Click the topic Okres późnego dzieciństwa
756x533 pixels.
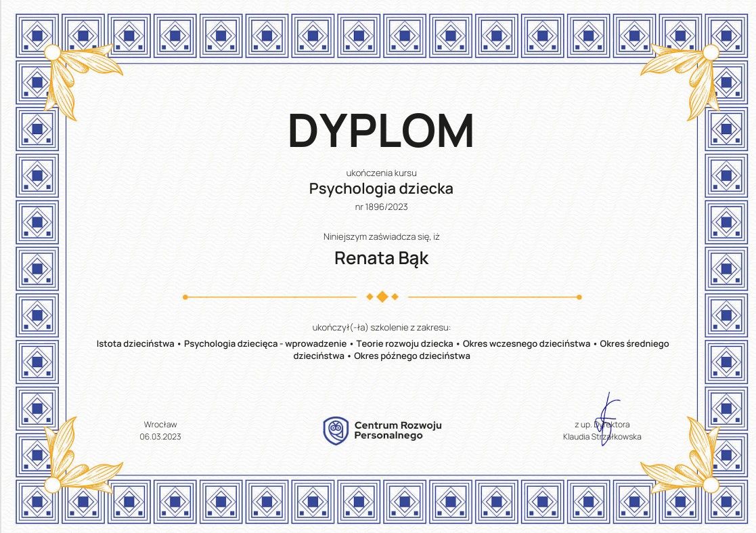pyautogui.click(x=412, y=356)
